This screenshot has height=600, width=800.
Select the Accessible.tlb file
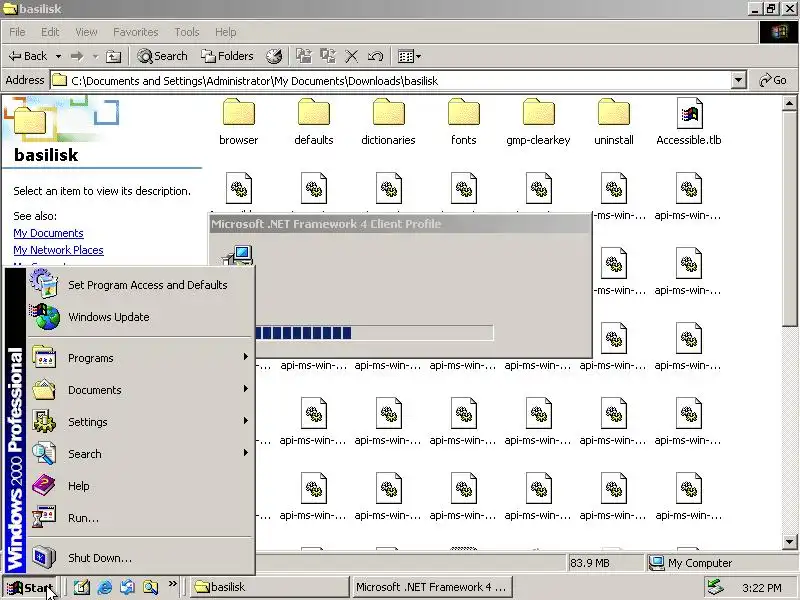pos(689,121)
